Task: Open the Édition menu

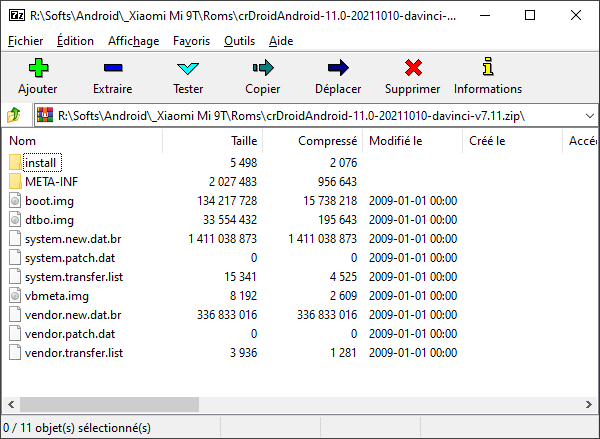Action: pyautogui.click(x=75, y=41)
